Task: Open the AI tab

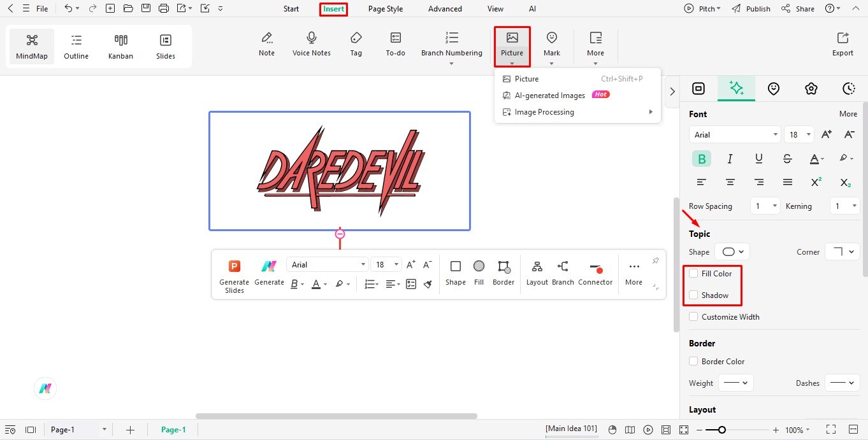Action: pyautogui.click(x=532, y=9)
